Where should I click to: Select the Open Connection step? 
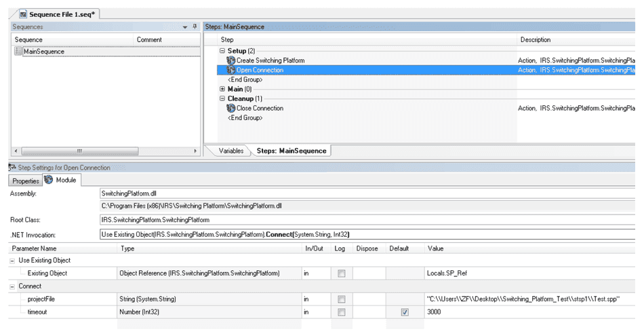click(x=260, y=70)
